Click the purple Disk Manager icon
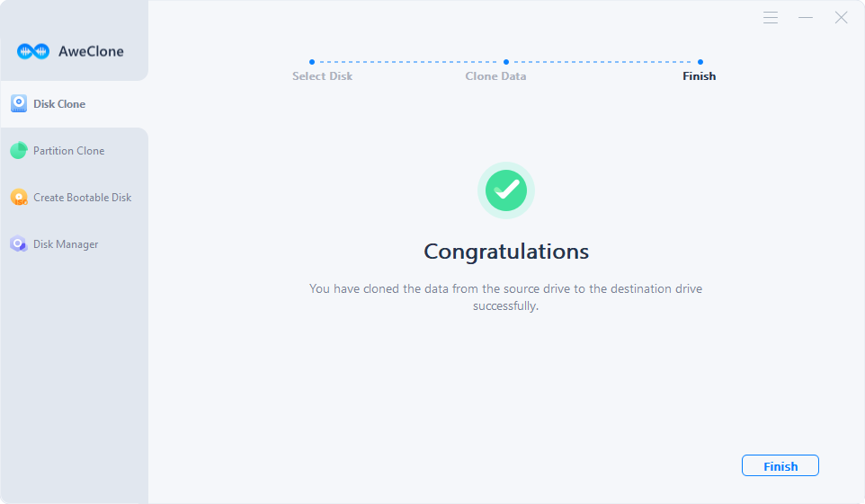Screen dimensions: 865x504 19,243
